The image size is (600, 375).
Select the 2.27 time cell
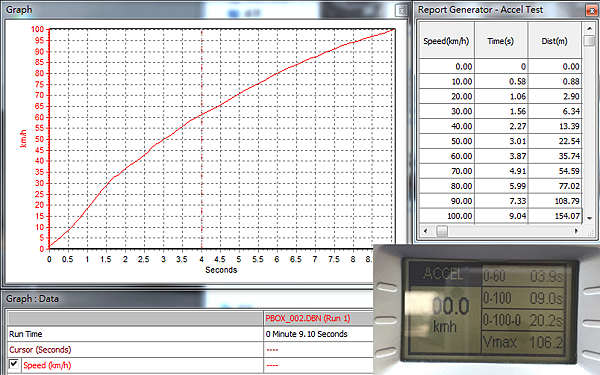[x=501, y=126]
